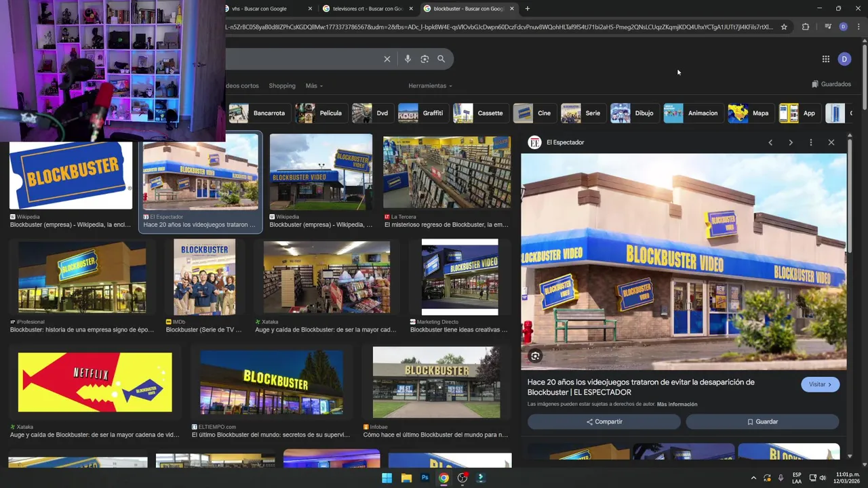Bookmark this page with the star icon
Viewport: 868px width, 488px height.
point(784,27)
